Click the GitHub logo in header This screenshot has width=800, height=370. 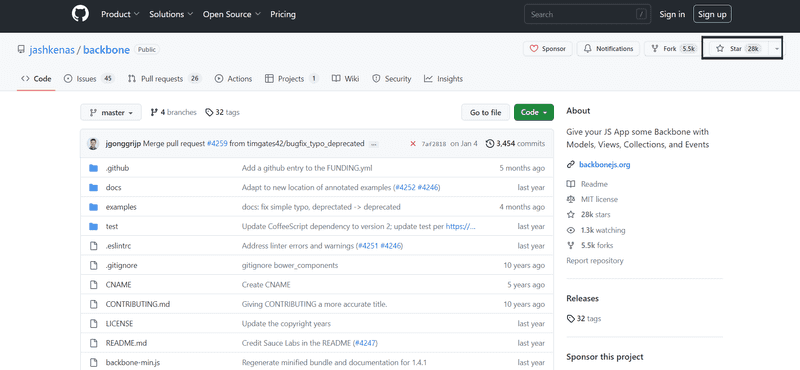point(80,14)
